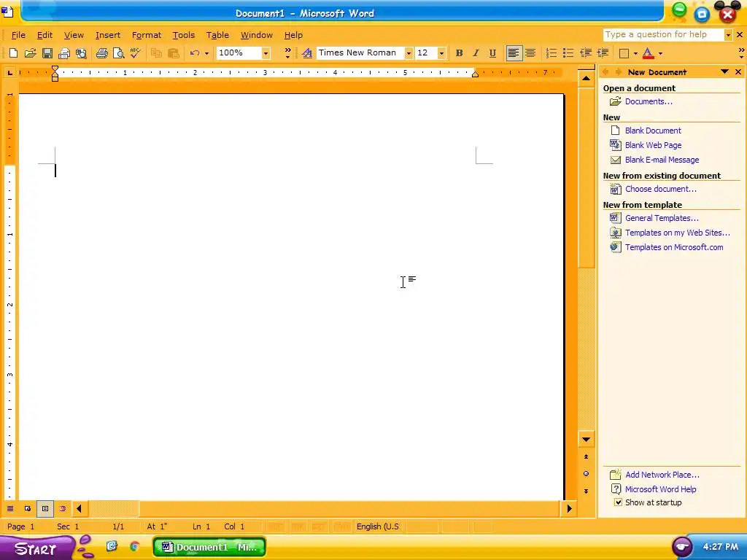Save the document with the floppy icon
This screenshot has width=747, height=560.
(47, 52)
